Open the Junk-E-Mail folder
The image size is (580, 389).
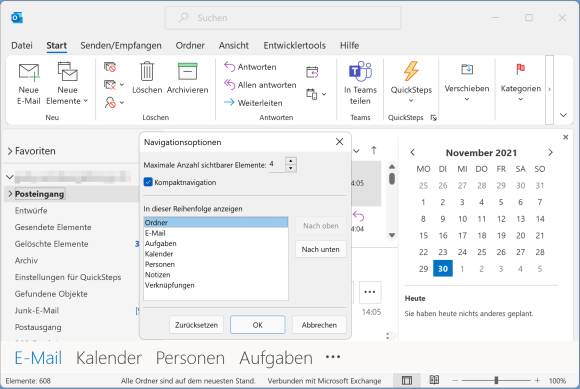coord(37,311)
